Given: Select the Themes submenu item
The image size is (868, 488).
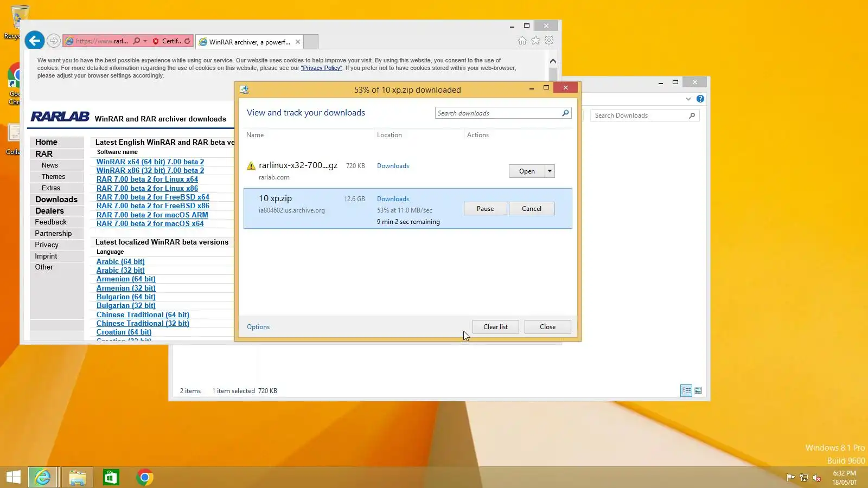Looking at the screenshot, I should click(53, 177).
